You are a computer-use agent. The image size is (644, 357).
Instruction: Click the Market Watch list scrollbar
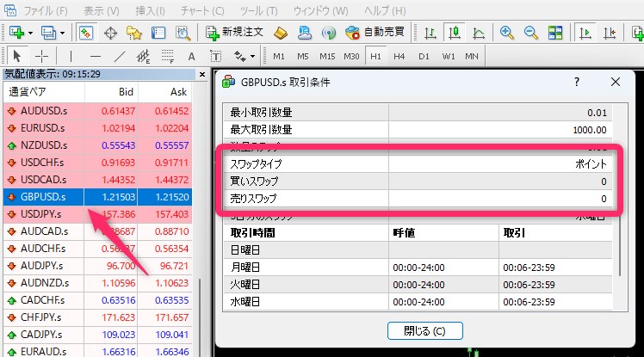click(x=200, y=316)
